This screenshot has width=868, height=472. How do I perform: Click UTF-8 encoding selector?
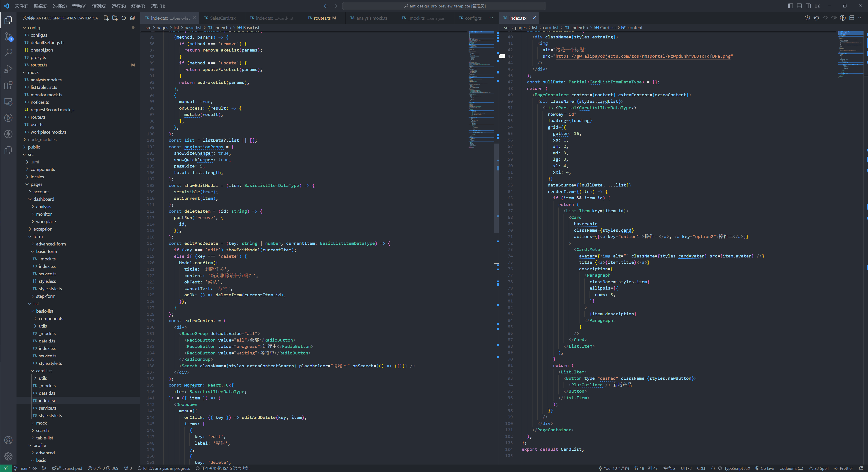(x=686, y=468)
